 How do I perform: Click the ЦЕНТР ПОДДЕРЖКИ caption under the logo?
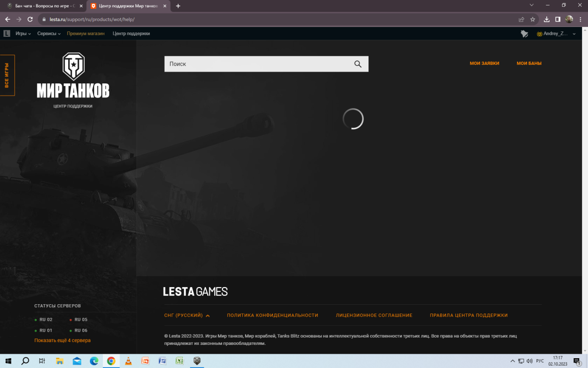tap(73, 106)
